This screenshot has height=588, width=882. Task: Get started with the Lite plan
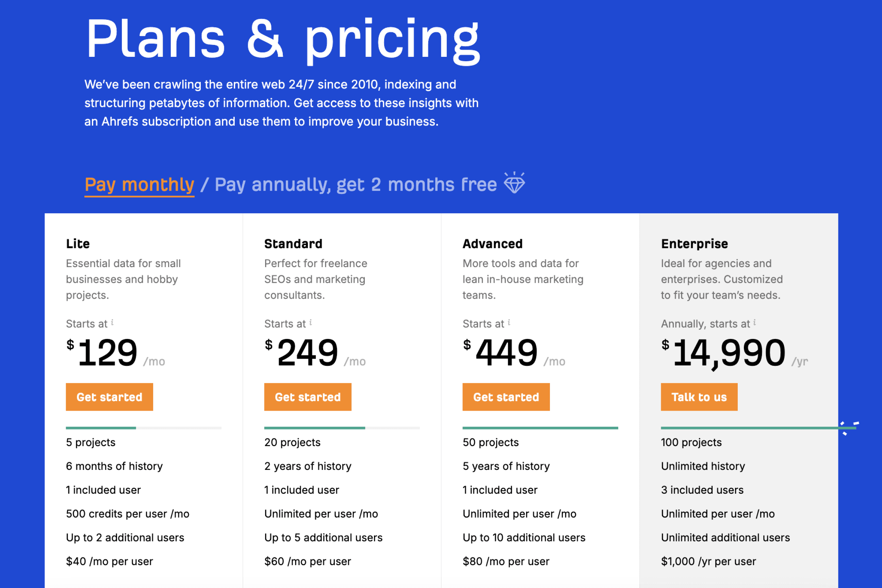(109, 397)
